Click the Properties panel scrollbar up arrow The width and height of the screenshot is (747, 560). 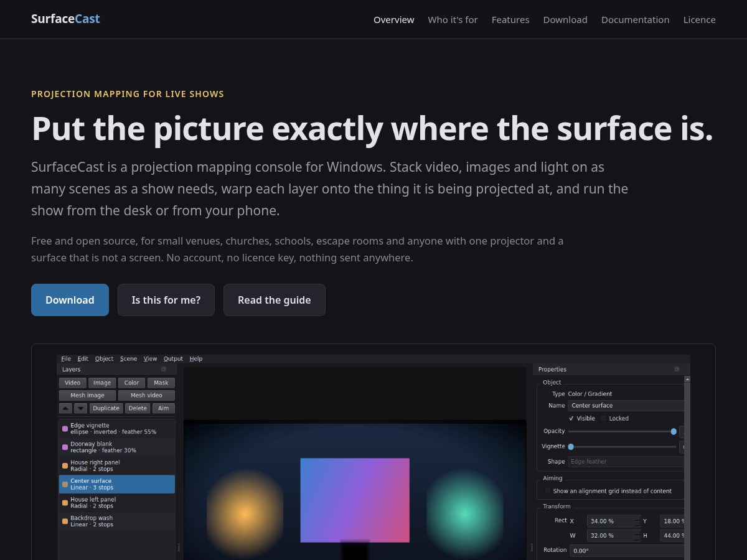point(687,379)
